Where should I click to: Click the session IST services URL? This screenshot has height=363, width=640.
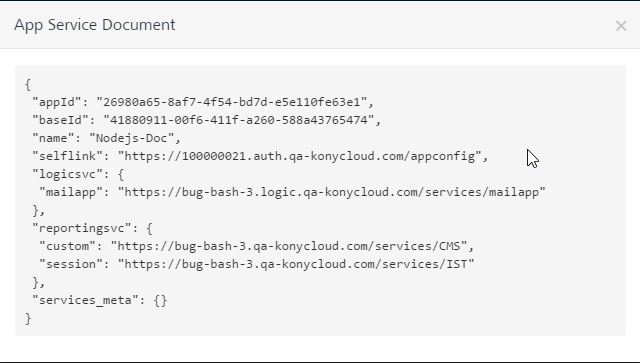click(x=296, y=264)
